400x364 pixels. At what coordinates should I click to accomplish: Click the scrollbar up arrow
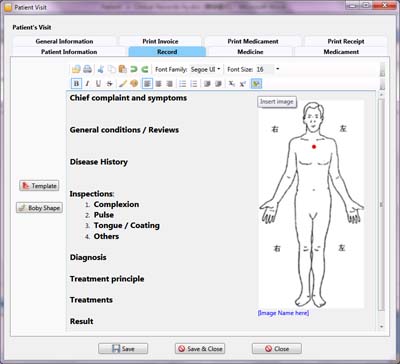coord(381,95)
